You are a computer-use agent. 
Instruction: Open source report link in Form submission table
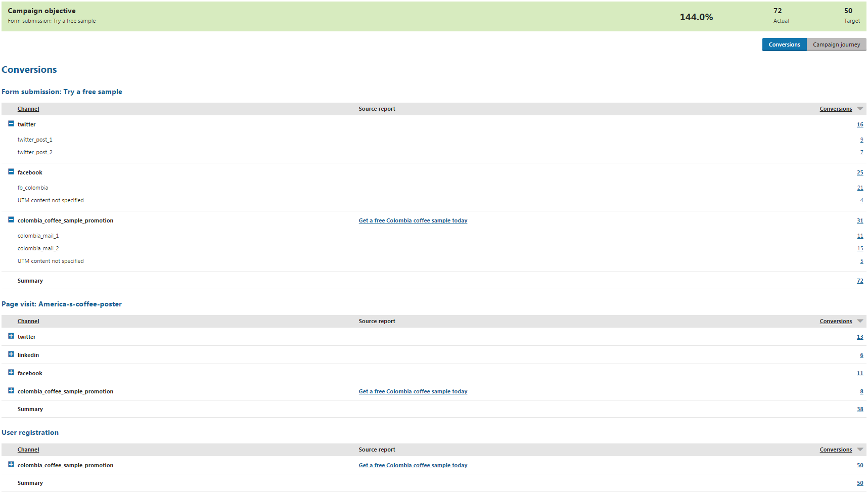click(x=413, y=220)
